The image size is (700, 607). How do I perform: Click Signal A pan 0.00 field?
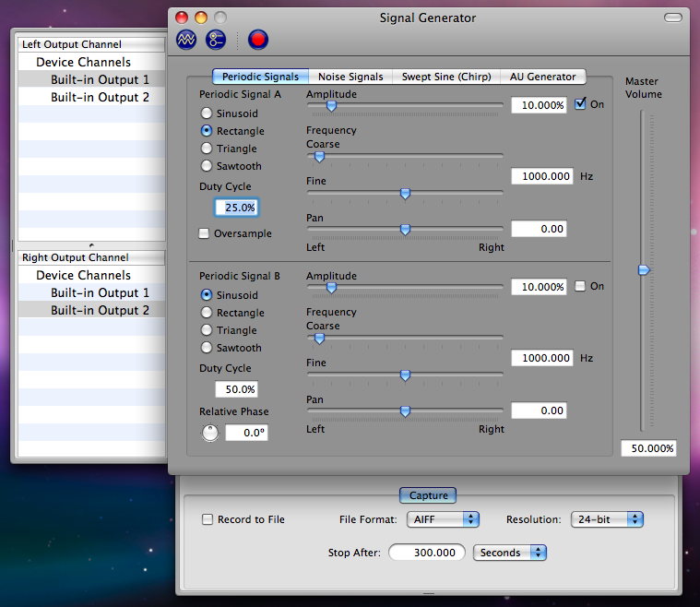click(x=539, y=229)
